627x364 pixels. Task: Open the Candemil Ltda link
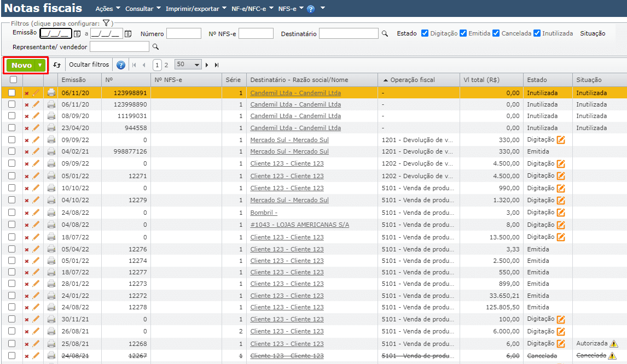295,92
